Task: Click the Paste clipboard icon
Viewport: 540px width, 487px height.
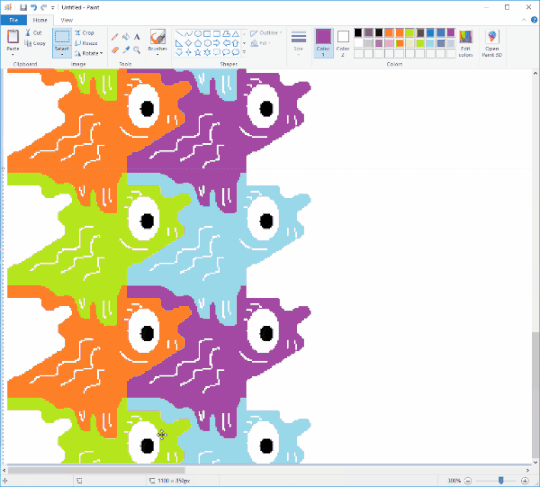Action: point(13,37)
